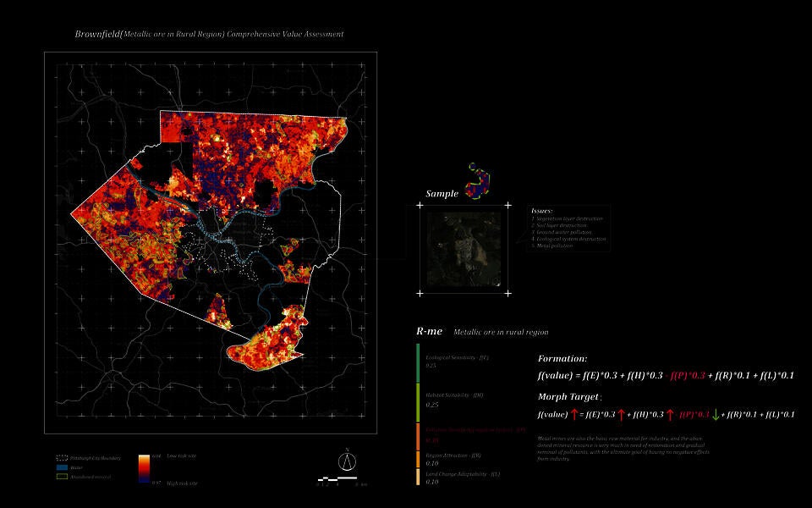Click the risk color gradient bar

(x=144, y=469)
